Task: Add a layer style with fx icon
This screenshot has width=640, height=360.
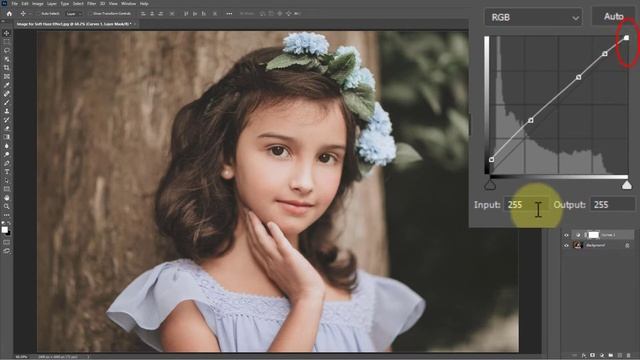Action: coord(584,356)
